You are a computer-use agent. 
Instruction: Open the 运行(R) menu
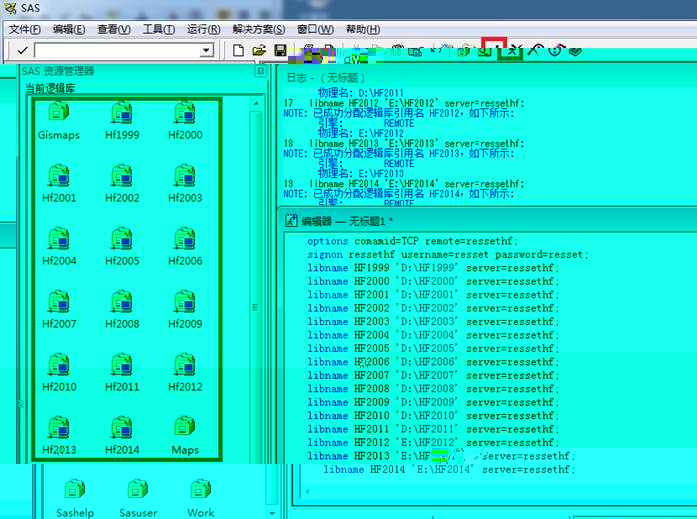[204, 29]
